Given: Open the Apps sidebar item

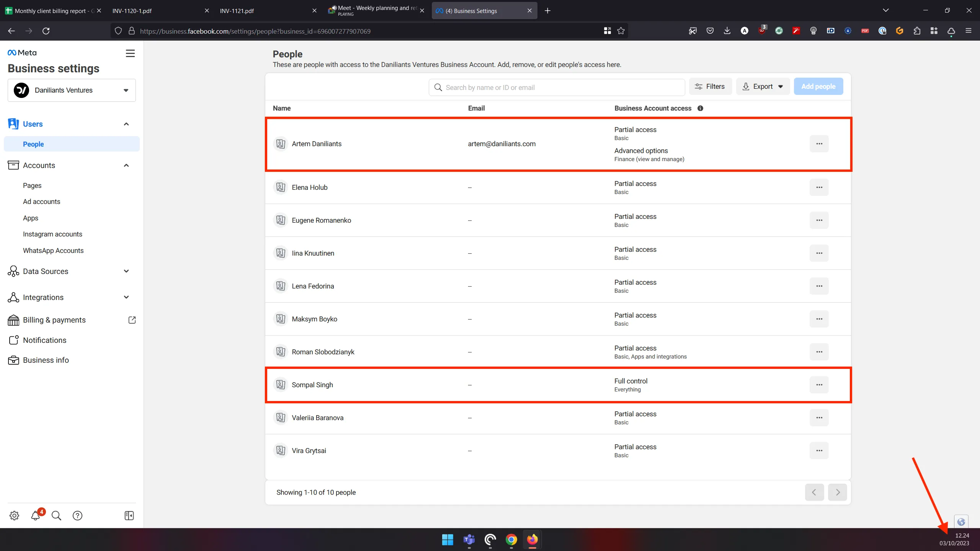Looking at the screenshot, I should tap(31, 218).
